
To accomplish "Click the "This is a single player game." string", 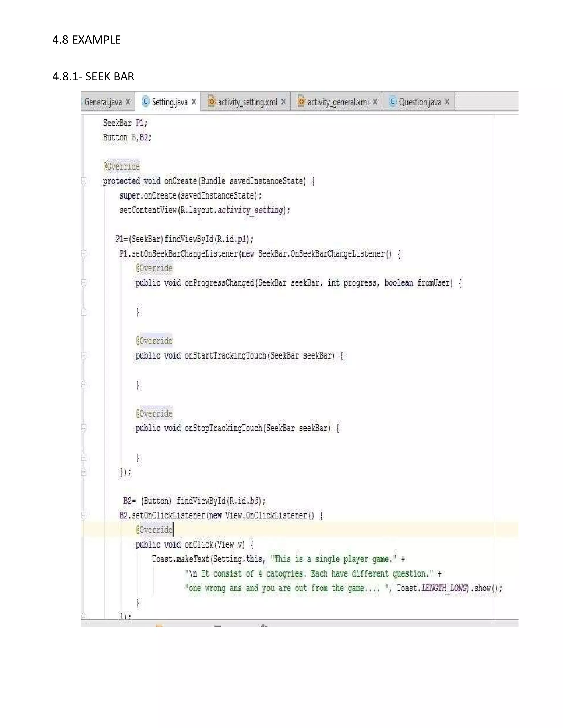I will tap(333, 559).
